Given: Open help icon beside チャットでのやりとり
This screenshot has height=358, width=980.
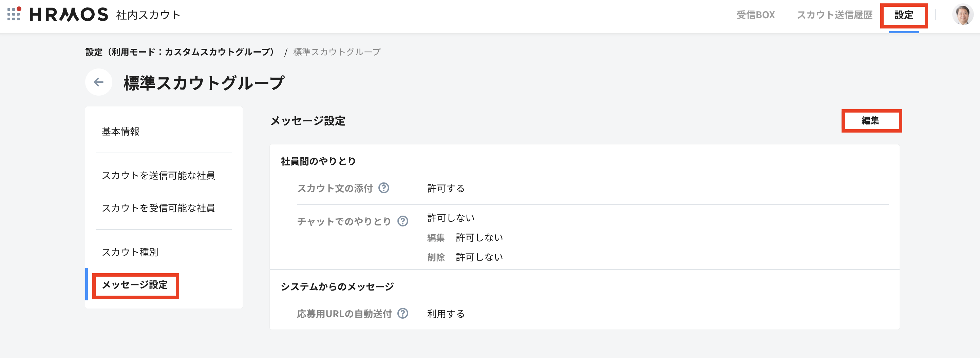Looking at the screenshot, I should (403, 221).
